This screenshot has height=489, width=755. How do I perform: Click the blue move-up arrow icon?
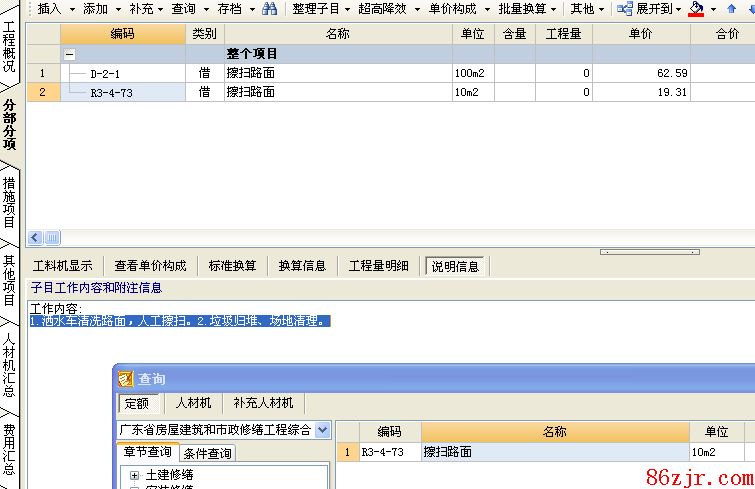point(731,9)
